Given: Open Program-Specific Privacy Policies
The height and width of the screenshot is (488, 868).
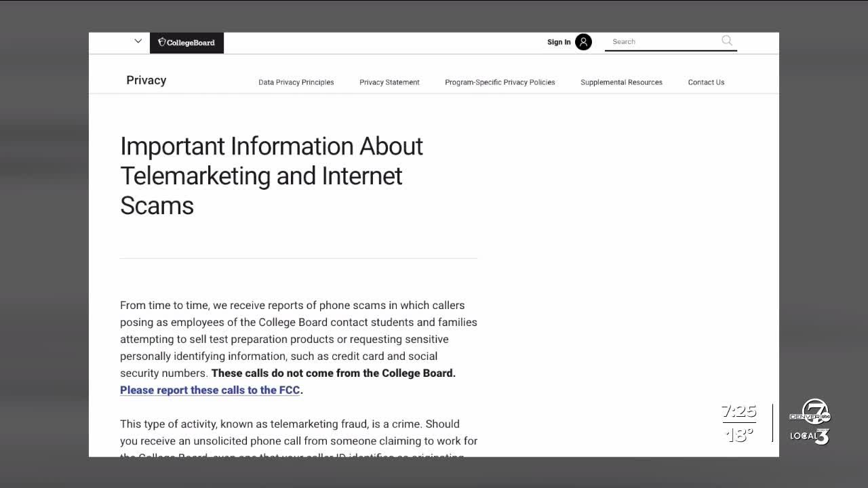Looking at the screenshot, I should pyautogui.click(x=500, y=82).
